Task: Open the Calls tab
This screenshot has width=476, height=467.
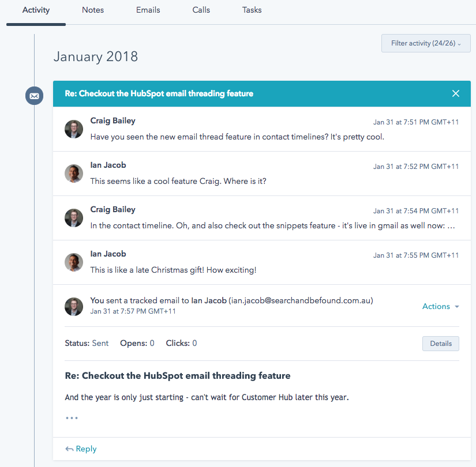Action: click(x=201, y=10)
